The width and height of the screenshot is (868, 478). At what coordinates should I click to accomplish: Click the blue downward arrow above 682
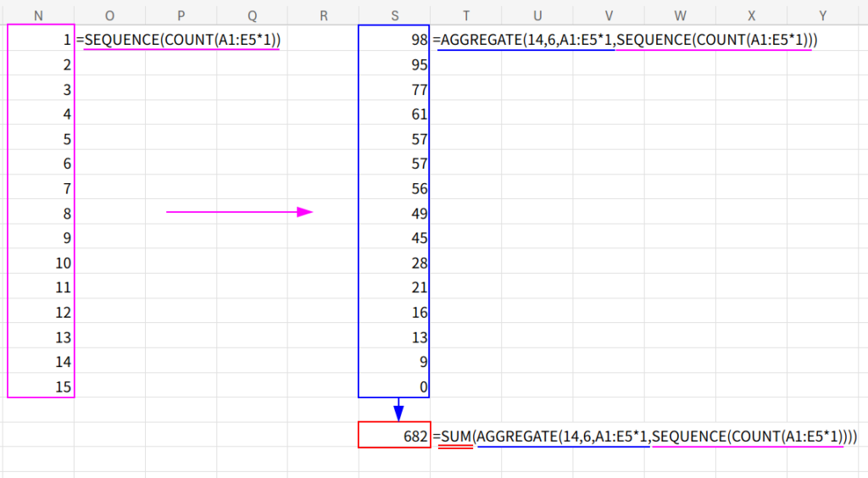(398, 409)
